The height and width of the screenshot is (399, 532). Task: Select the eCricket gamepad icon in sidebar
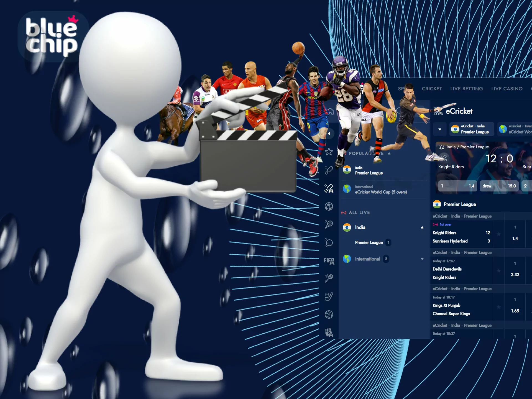pyautogui.click(x=329, y=188)
